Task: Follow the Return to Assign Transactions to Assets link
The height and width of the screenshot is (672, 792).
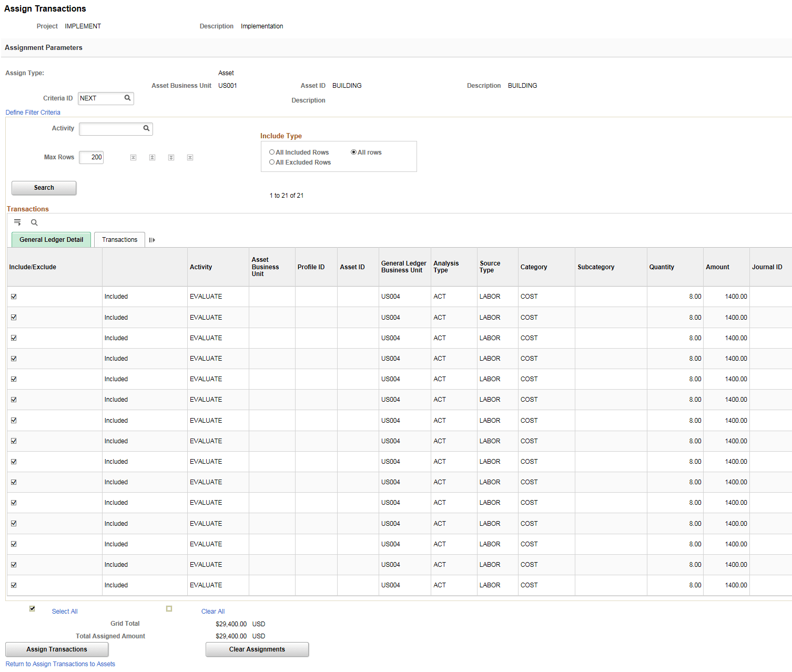Action: point(59,664)
